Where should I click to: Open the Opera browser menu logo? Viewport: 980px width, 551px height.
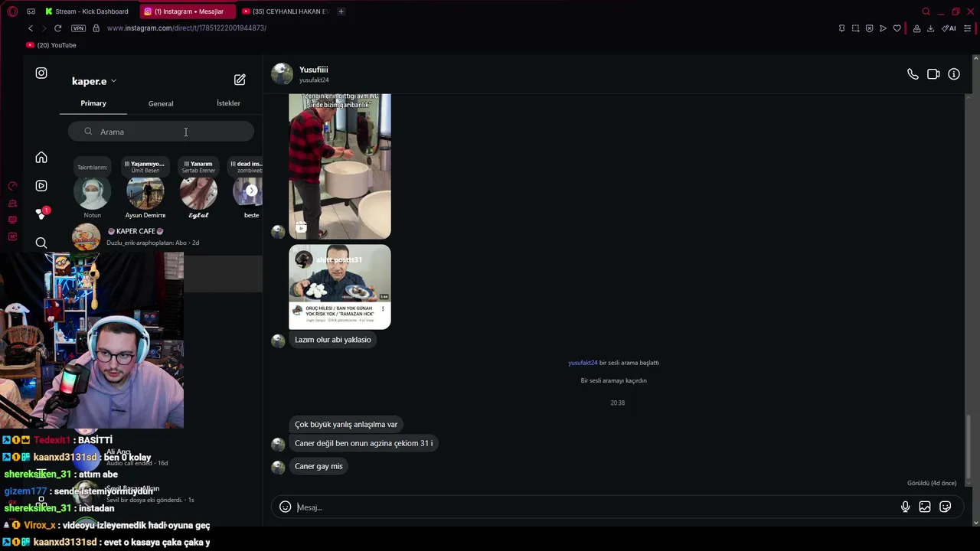pos(12,11)
